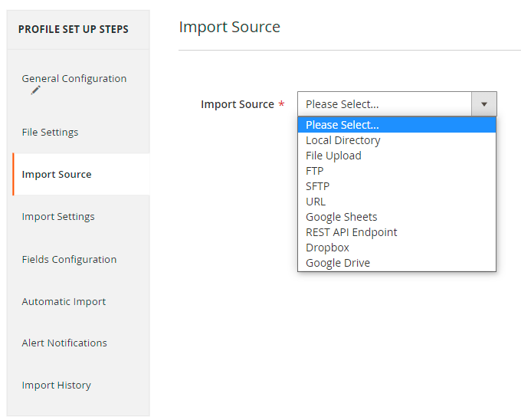Select File Upload as import source
521x420 pixels.
click(333, 156)
